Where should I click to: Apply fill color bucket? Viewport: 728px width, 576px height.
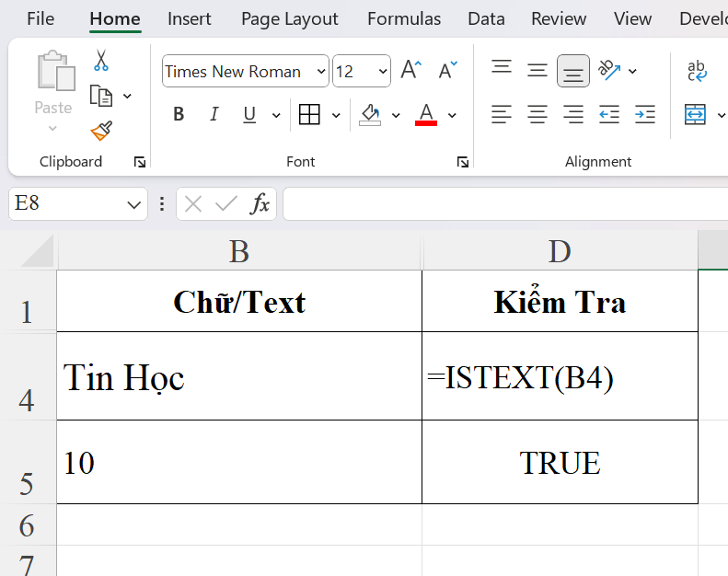tap(370, 114)
